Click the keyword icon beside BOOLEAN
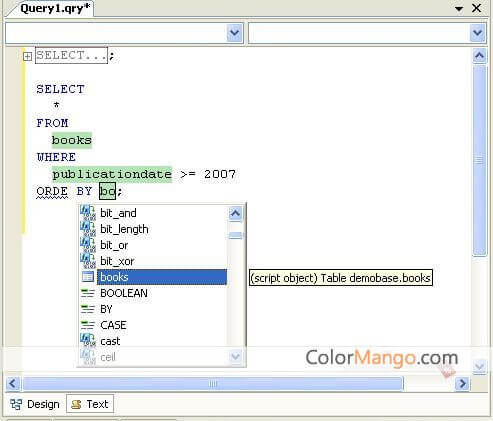493x421 pixels. point(88,293)
